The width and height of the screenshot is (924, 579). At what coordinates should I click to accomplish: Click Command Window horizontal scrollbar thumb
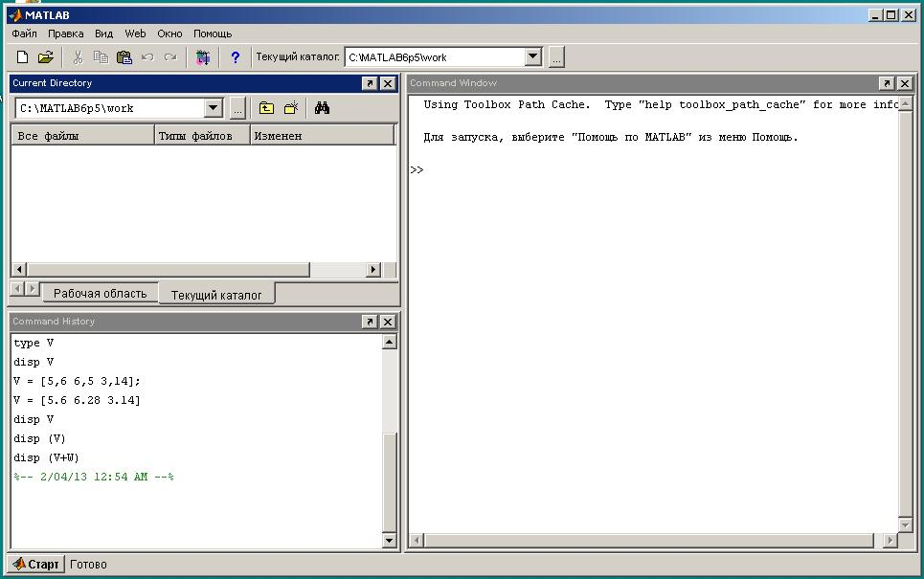click(x=649, y=540)
